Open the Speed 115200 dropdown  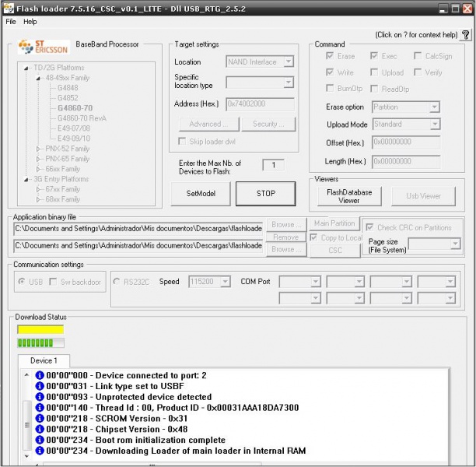[x=225, y=281]
